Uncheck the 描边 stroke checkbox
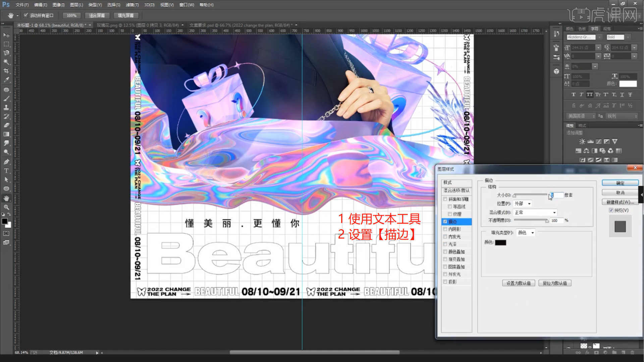This screenshot has width=644, height=362. 445,222
